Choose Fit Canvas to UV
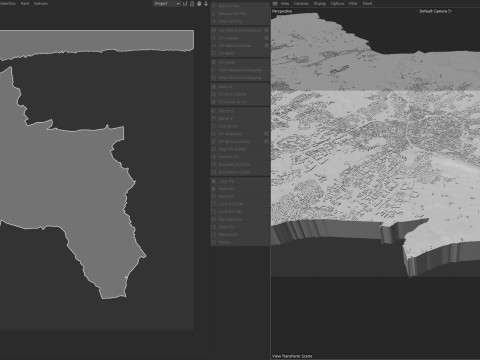 point(240,102)
